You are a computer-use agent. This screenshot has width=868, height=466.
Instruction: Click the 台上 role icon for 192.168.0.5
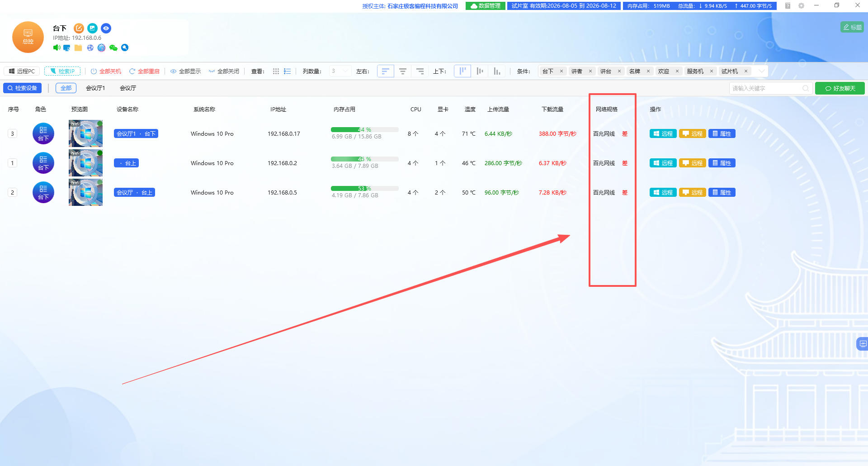pyautogui.click(x=43, y=192)
